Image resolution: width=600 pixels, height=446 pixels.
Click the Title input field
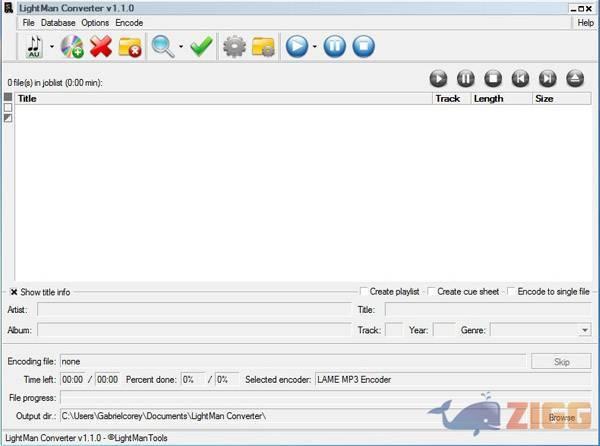tap(488, 309)
